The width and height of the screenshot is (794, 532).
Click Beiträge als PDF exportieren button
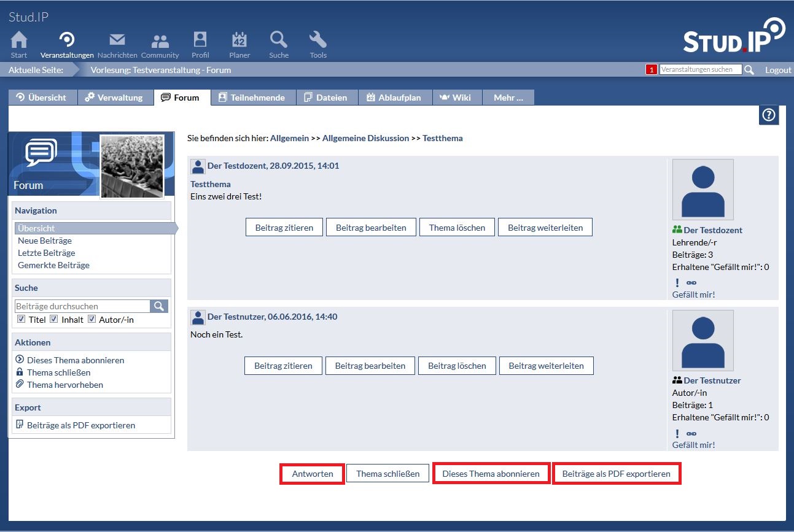[x=616, y=474]
